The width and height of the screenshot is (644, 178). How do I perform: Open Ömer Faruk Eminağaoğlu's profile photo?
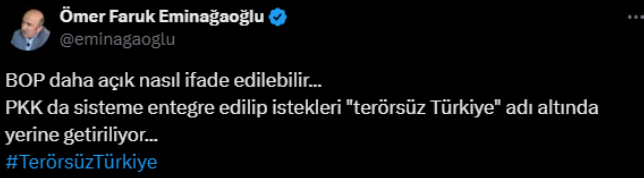click(30, 30)
